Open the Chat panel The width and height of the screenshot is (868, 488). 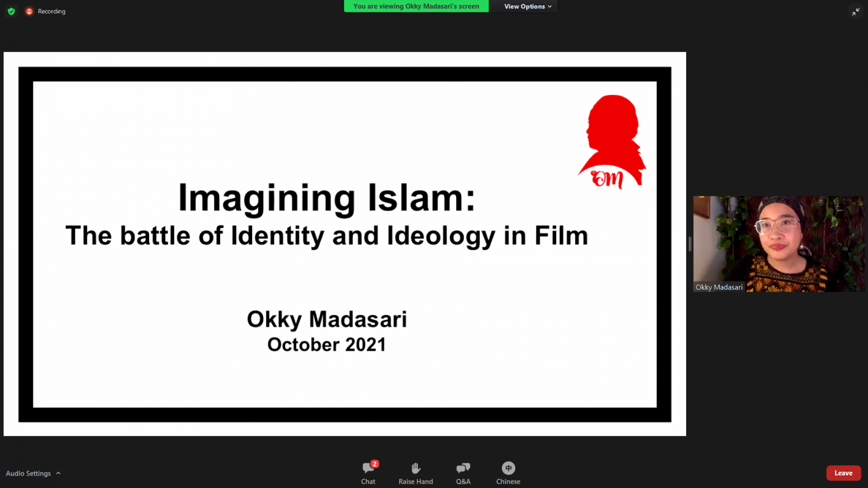[368, 472]
